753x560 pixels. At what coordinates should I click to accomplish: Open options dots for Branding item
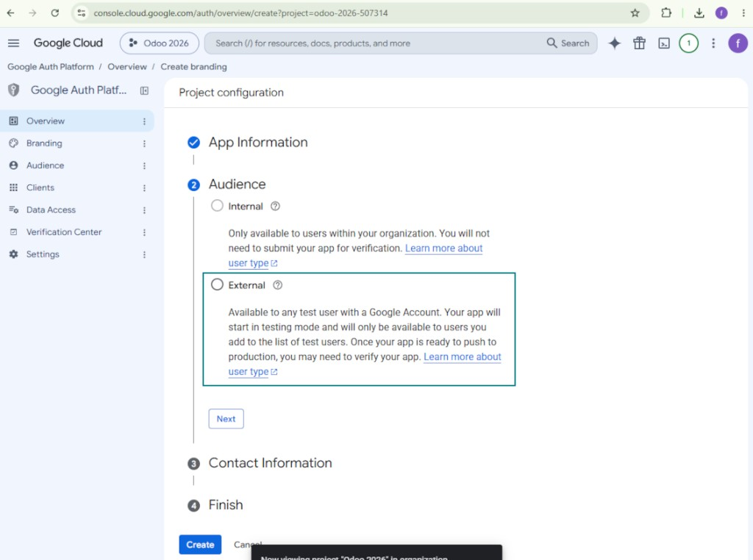pyautogui.click(x=144, y=143)
